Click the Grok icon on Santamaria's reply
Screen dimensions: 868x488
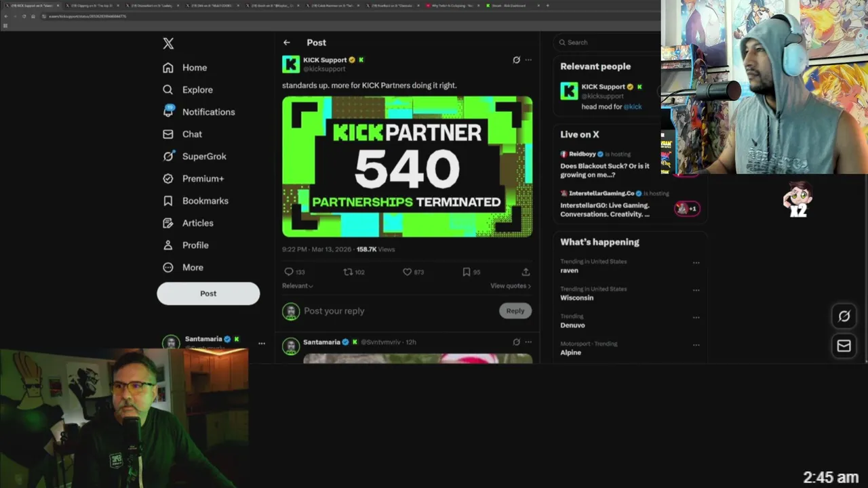[x=516, y=342]
